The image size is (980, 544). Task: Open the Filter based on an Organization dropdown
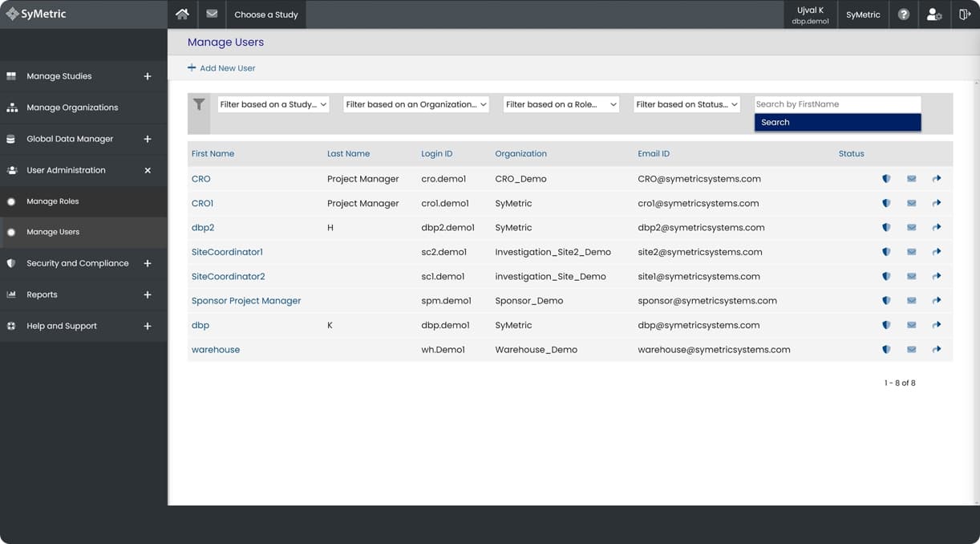pos(415,104)
